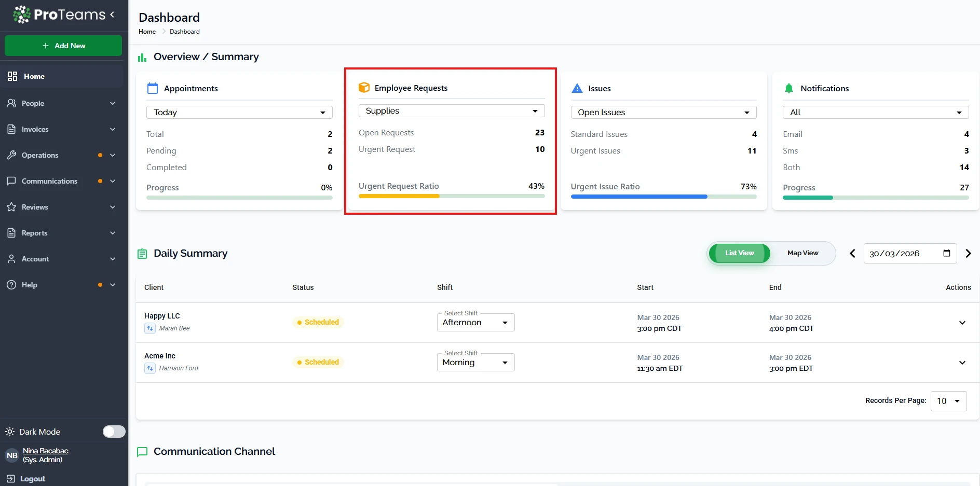Select List View mode
The image size is (980, 486).
click(739, 253)
